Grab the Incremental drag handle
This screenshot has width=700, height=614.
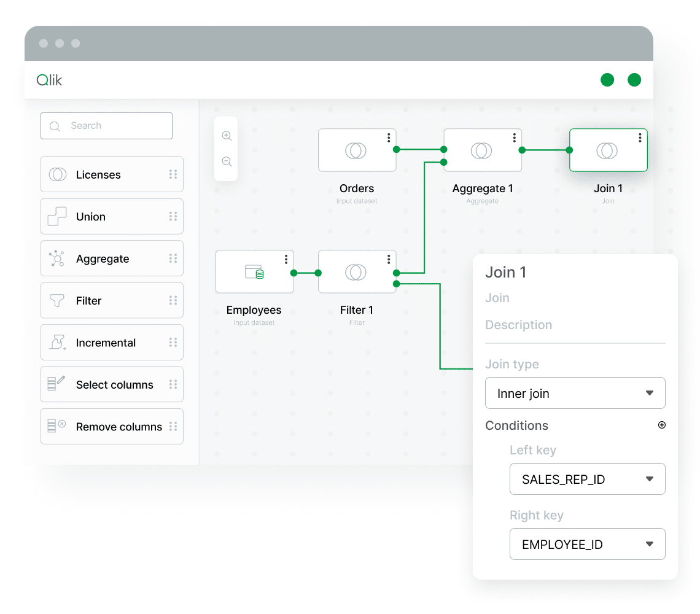(x=173, y=343)
